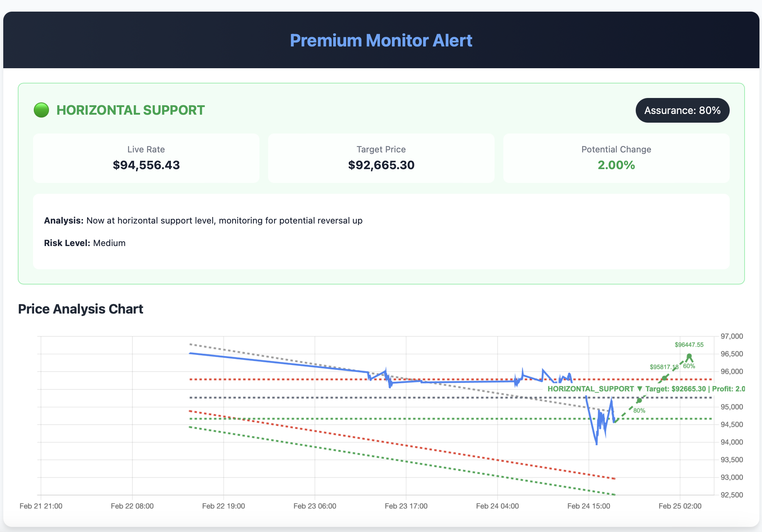The width and height of the screenshot is (762, 532).
Task: Click the HORIZONTAL_SUPPORT target annotation on chart
Action: [646, 389]
